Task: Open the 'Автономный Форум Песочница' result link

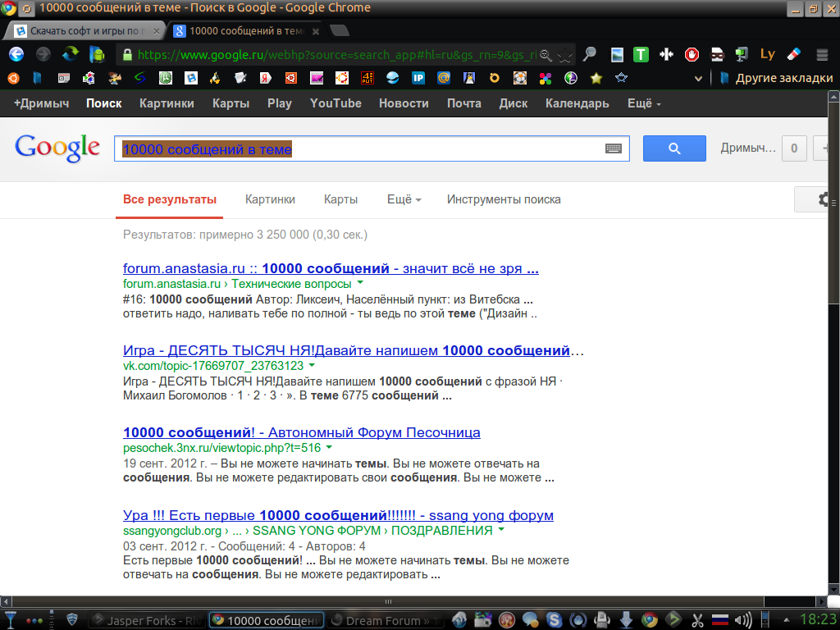Action: (302, 432)
